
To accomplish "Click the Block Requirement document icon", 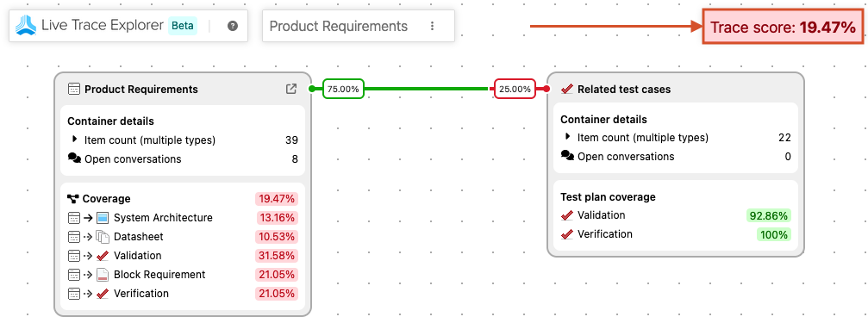I will (x=103, y=274).
